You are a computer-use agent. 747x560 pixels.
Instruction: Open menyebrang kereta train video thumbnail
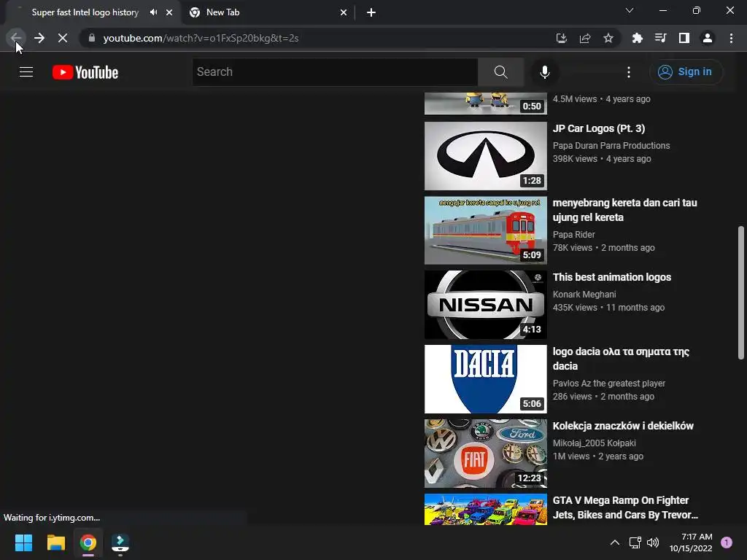coord(485,230)
